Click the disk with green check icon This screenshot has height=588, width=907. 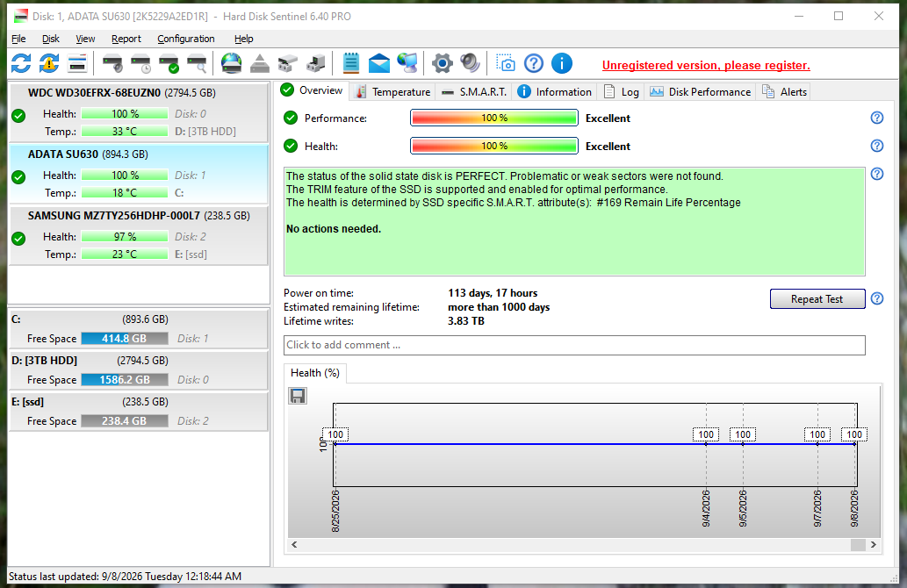[x=169, y=63]
